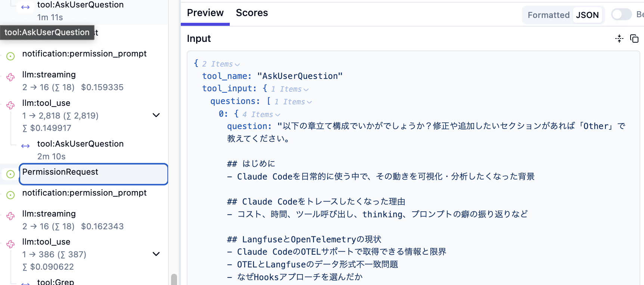Collapse the questions array in JSON
This screenshot has height=285, width=644.
pyautogui.click(x=309, y=101)
